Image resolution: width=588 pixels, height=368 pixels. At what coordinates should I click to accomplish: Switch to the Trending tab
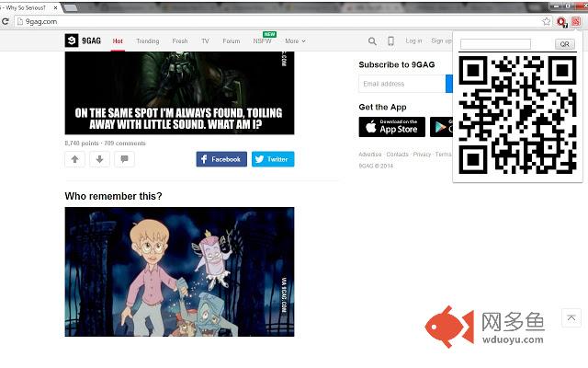(148, 40)
